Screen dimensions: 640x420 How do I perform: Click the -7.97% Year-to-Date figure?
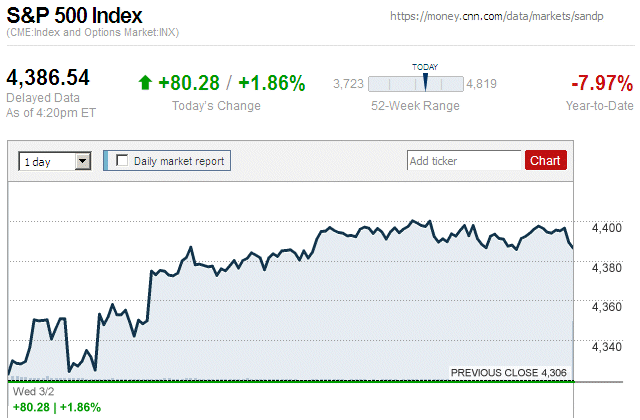click(x=601, y=83)
